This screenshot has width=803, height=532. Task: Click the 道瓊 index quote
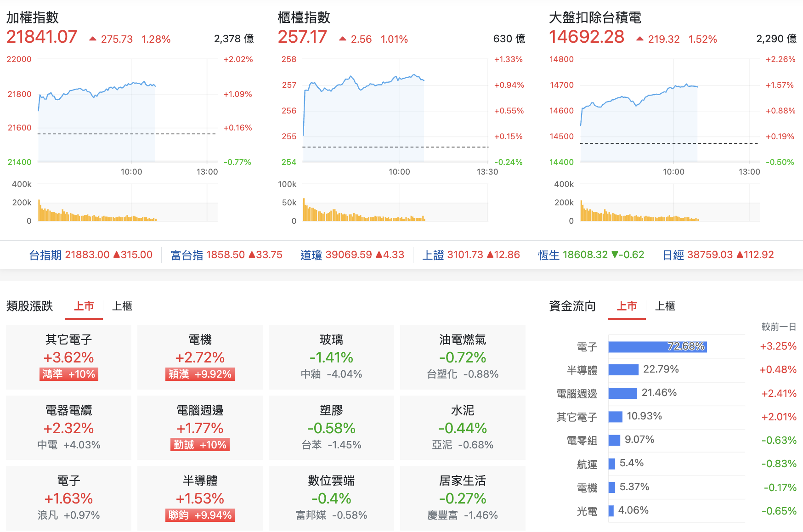(352, 255)
